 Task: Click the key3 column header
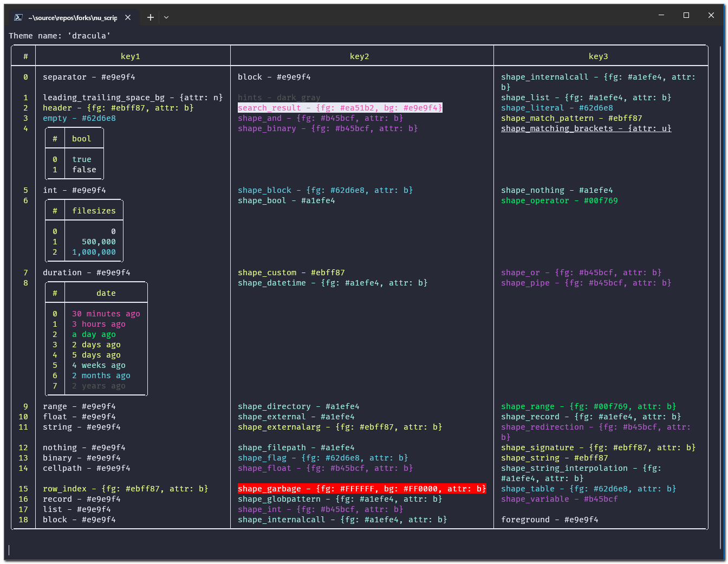599,56
